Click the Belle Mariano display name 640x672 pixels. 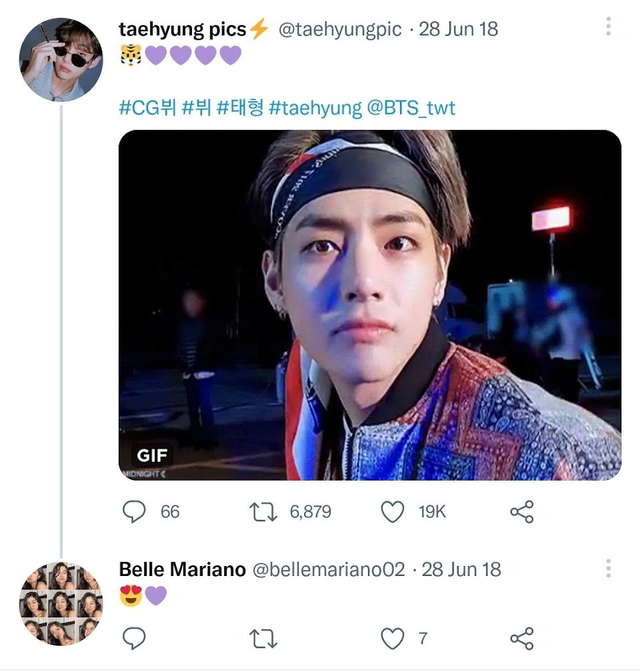pos(182,570)
